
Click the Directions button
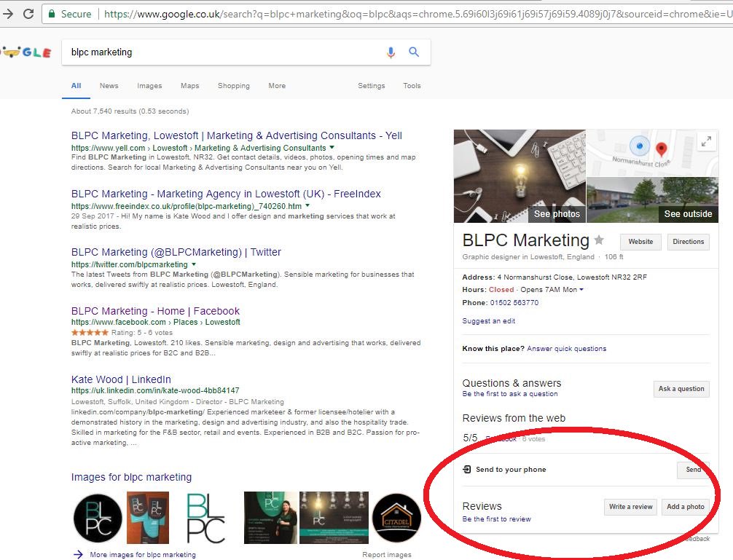(x=688, y=242)
